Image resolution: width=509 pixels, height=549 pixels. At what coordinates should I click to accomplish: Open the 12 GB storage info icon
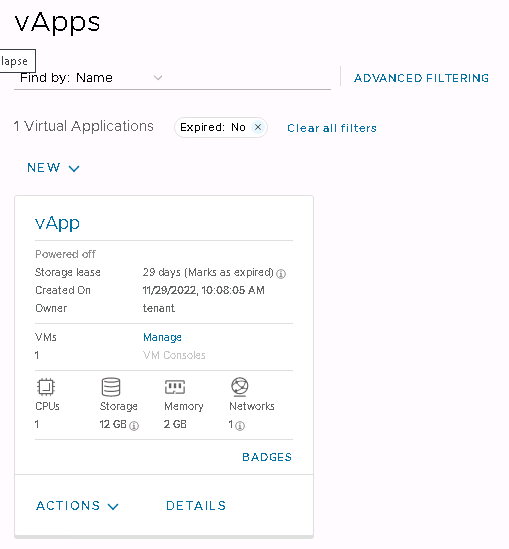[134, 426]
